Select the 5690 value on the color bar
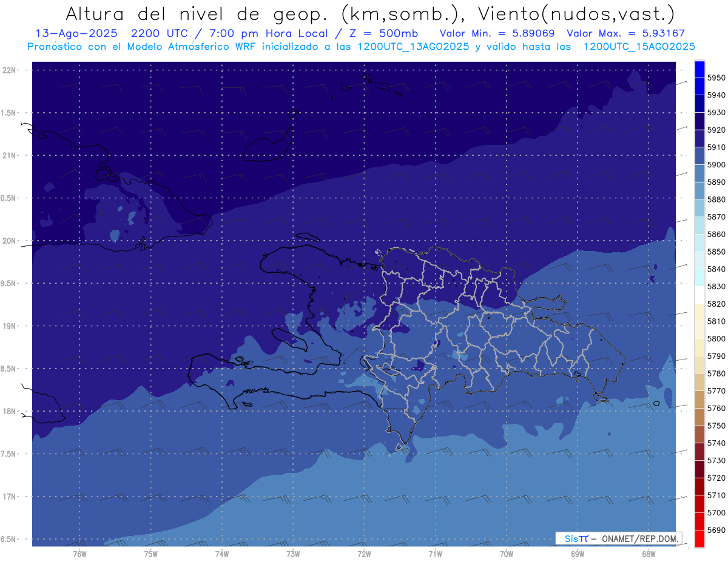 (x=716, y=530)
